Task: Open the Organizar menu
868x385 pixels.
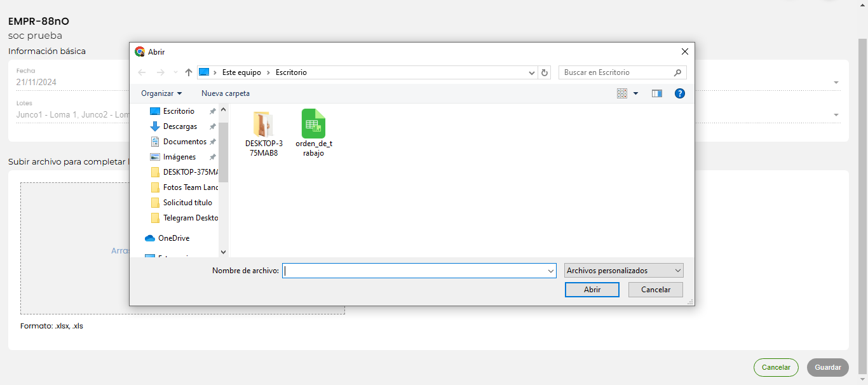Action: (161, 93)
